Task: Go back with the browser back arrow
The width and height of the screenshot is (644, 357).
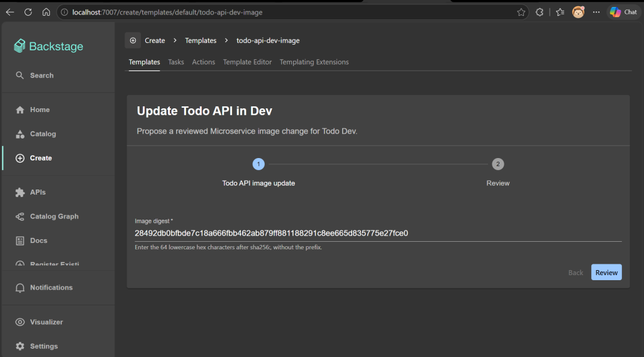Action: click(x=10, y=13)
